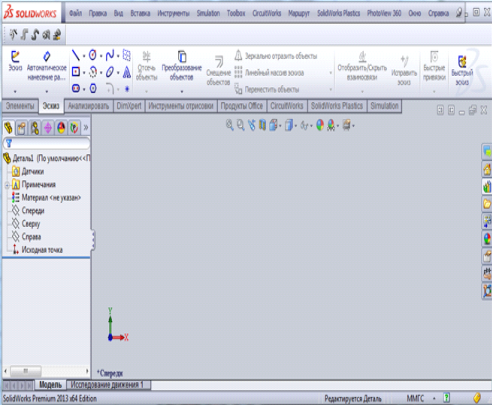Click Mirror Entities (Зеркально отразить объекты)
Viewport: 492px width, 405px height.
click(x=276, y=56)
